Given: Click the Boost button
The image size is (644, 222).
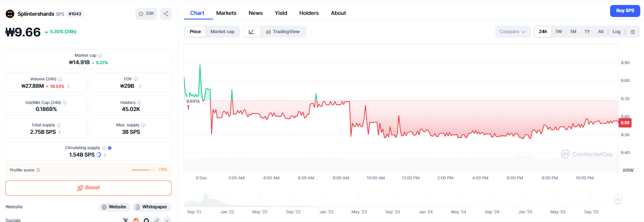Looking at the screenshot, I should point(88,188).
